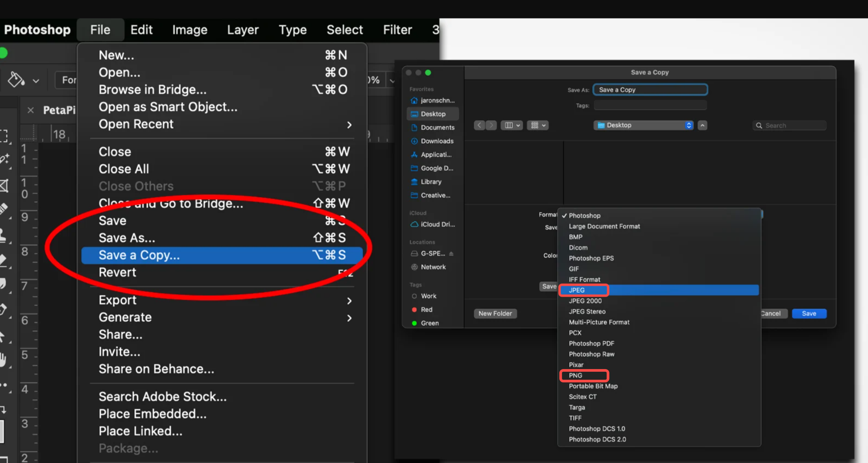
Task: Click the New Folder button
Action: pyautogui.click(x=495, y=313)
